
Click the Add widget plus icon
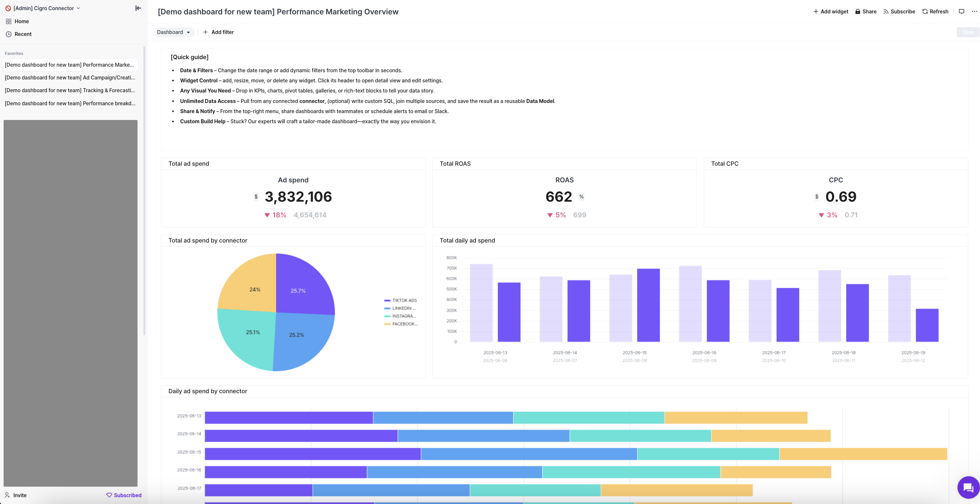click(816, 11)
